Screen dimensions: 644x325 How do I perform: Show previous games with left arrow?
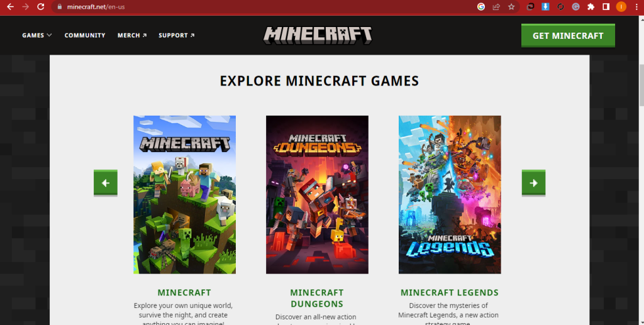[106, 182]
